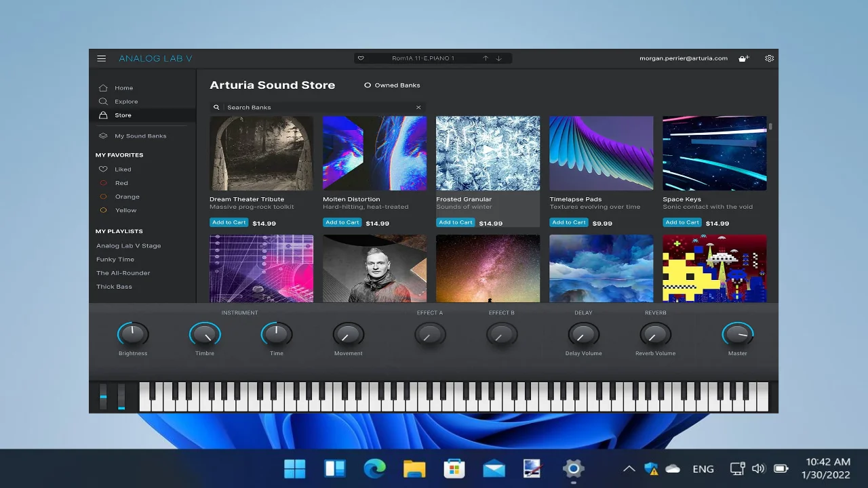Select Store in the sidebar
This screenshot has height=488, width=868.
tap(142, 115)
